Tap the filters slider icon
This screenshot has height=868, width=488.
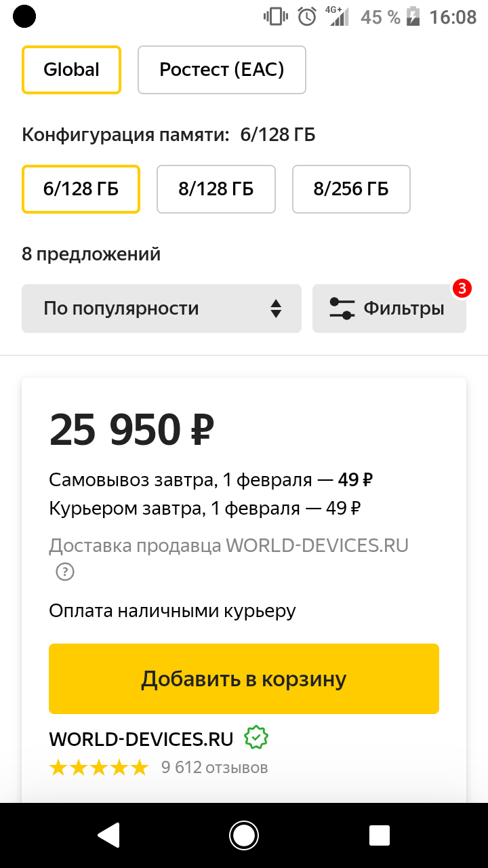pos(342,309)
